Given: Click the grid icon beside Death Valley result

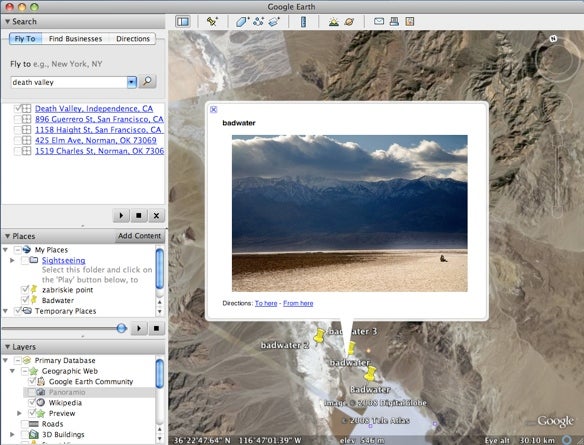Looking at the screenshot, I should coord(26,108).
